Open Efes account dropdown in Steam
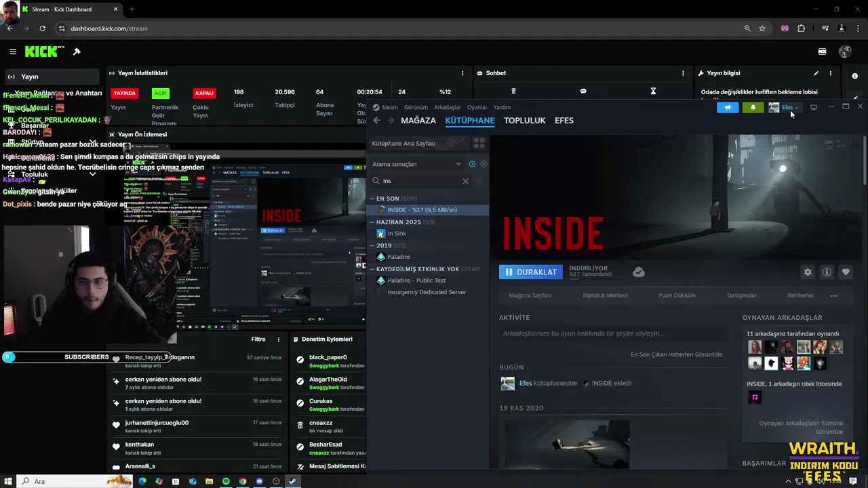This screenshot has width=868, height=488. [784, 107]
